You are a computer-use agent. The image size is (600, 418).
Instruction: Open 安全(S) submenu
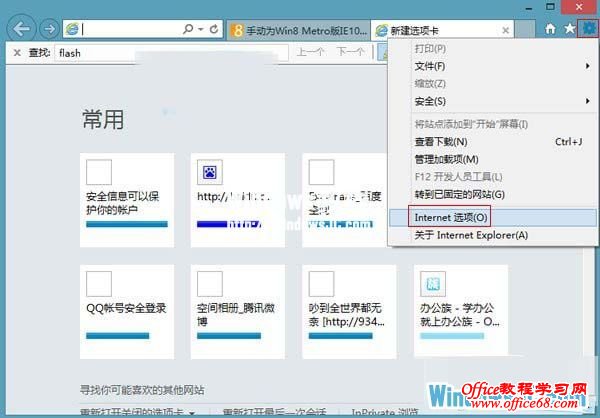(492, 101)
